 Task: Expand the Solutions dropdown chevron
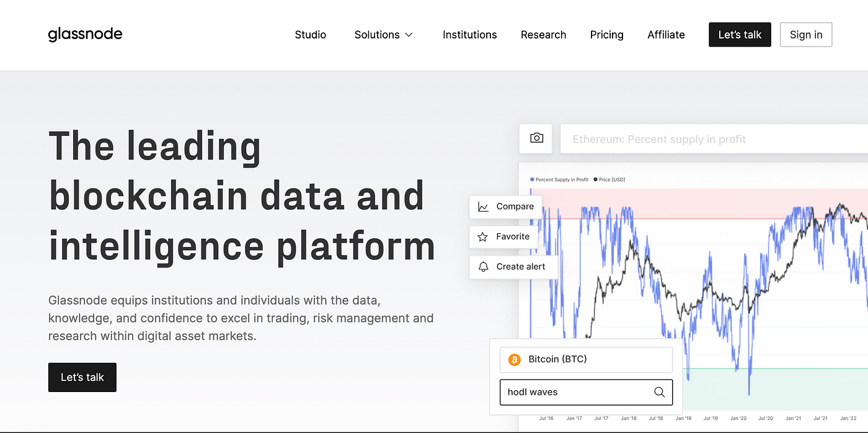click(409, 35)
